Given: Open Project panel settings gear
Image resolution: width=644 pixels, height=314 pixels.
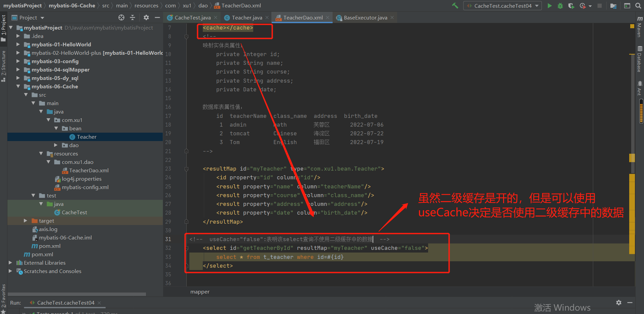Looking at the screenshot, I should tap(146, 17).
